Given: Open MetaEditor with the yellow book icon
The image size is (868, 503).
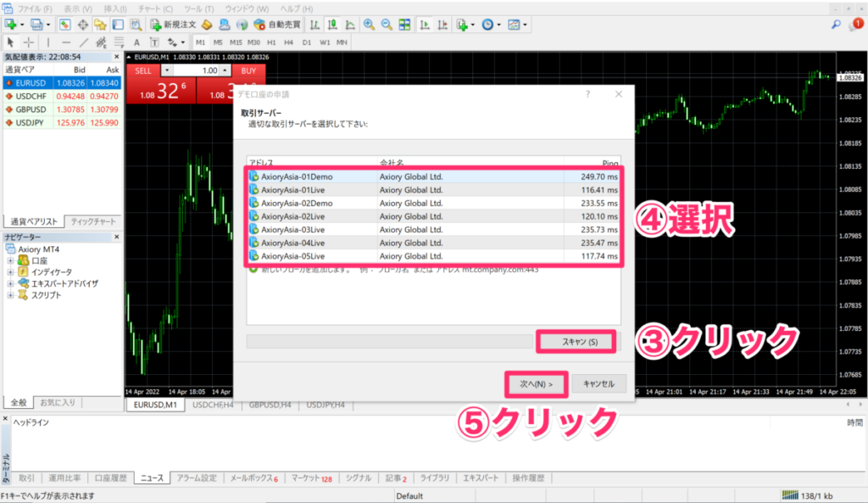Looking at the screenshot, I should pyautogui.click(x=207, y=25).
